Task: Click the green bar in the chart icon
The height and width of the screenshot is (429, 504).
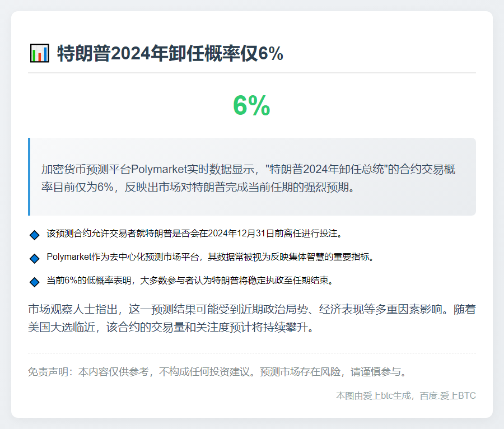Action: 34,55
